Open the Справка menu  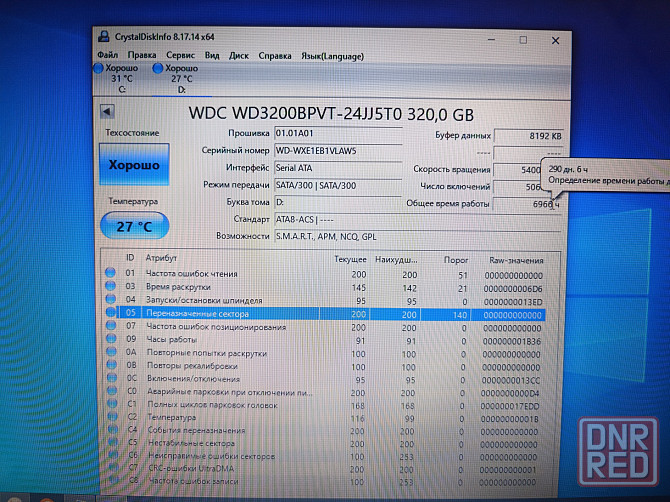[275, 56]
